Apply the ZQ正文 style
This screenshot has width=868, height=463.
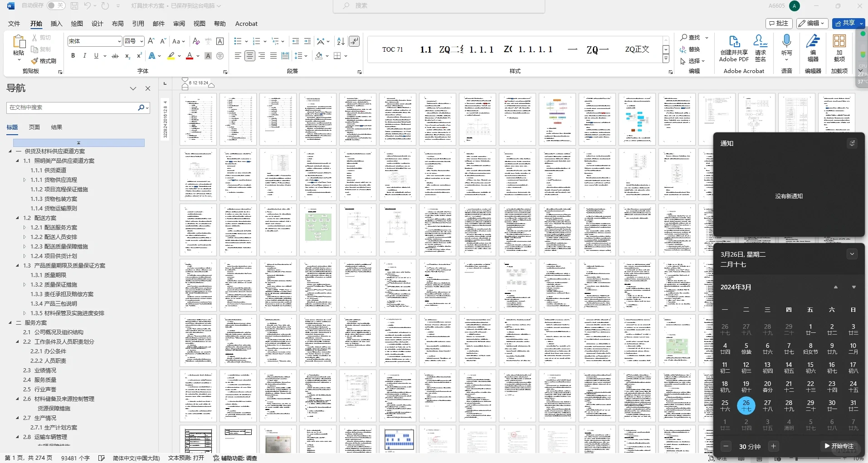click(x=637, y=49)
